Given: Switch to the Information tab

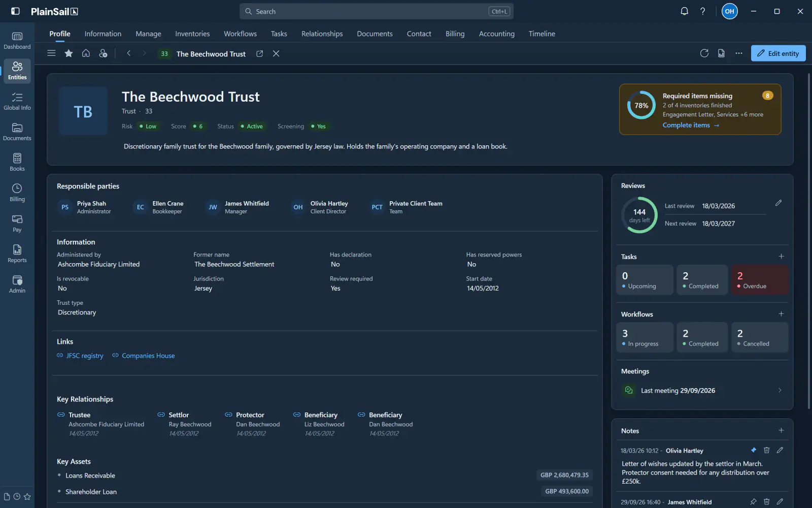Looking at the screenshot, I should [103, 34].
